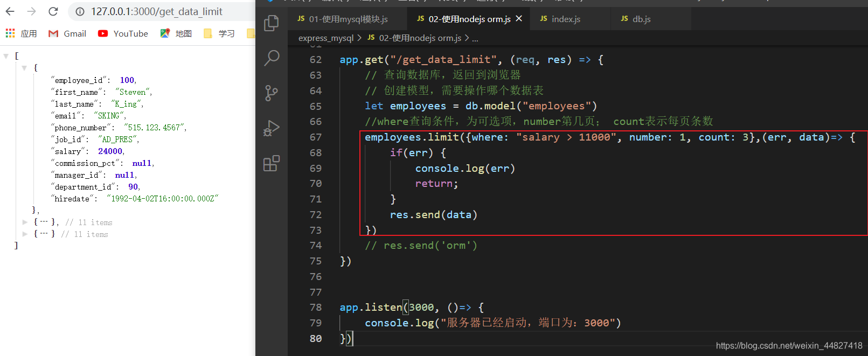The width and height of the screenshot is (868, 356).
Task: Click express_mysql in the breadcrumb
Action: pyautogui.click(x=326, y=38)
